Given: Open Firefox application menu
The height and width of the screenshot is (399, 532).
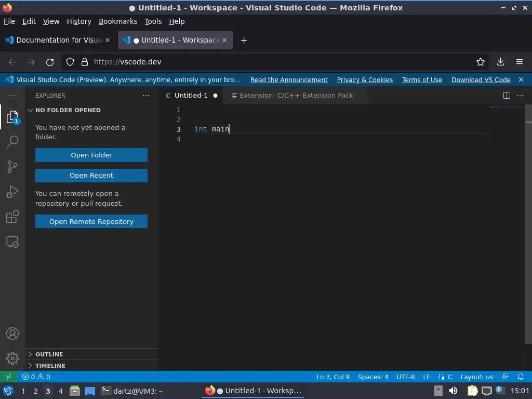Looking at the screenshot, I should point(520,62).
